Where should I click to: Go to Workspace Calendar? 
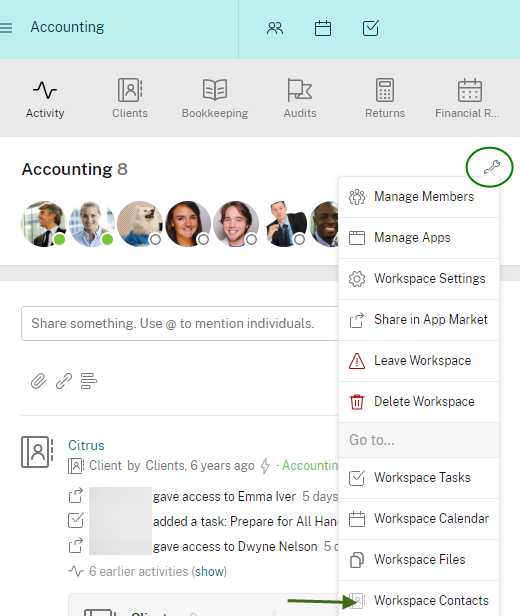click(419, 519)
